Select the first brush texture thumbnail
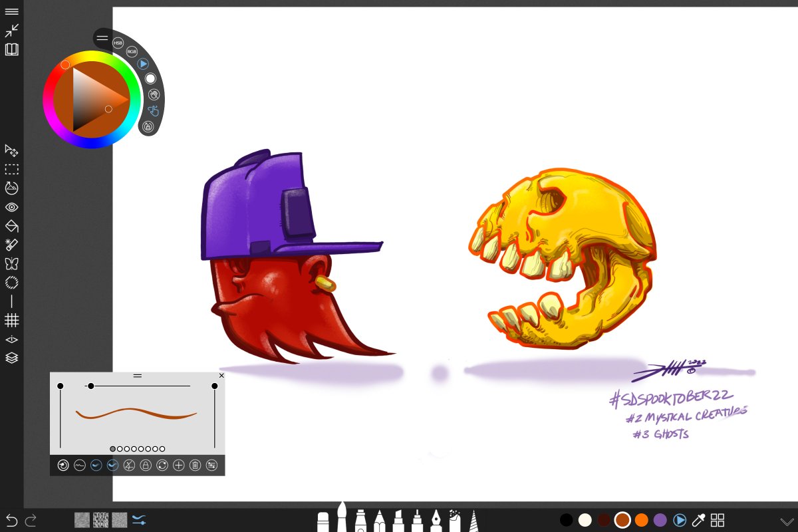 coord(82,520)
